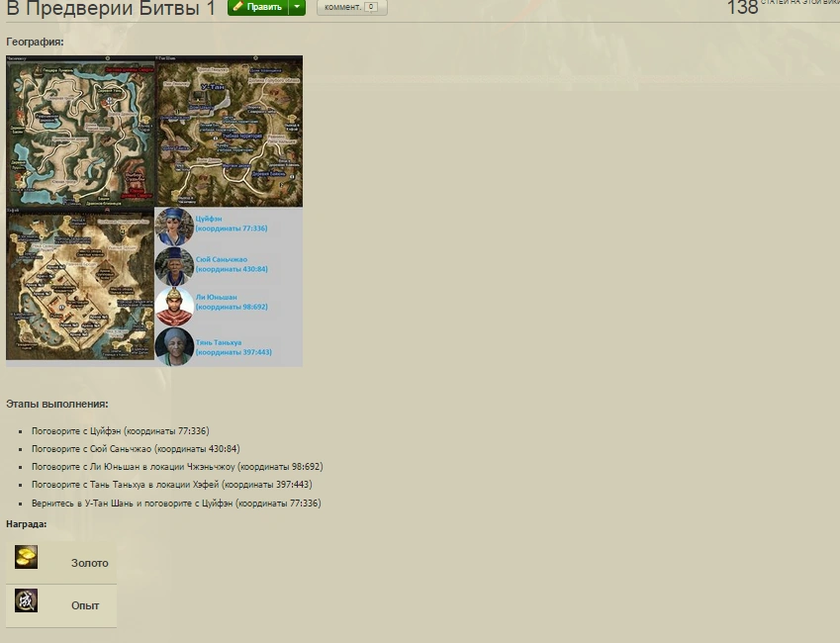This screenshot has height=643, width=840.
Task: Select the Золото reward label
Action: click(x=89, y=563)
